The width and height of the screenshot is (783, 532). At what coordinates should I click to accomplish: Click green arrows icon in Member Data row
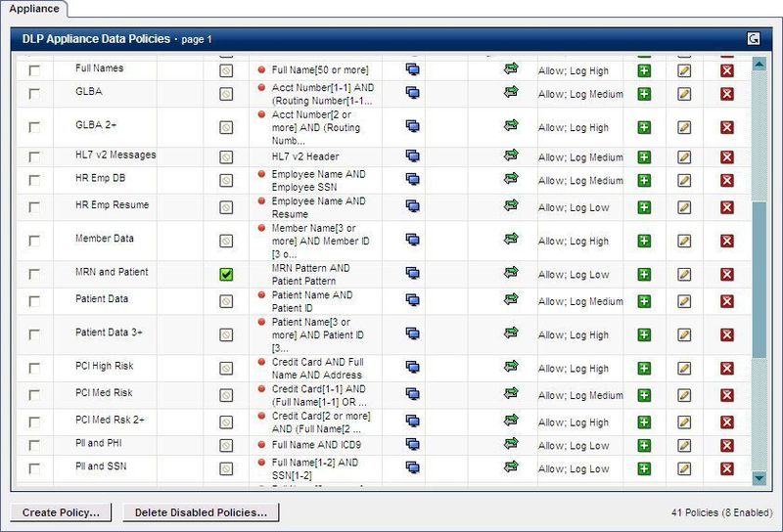(511, 239)
